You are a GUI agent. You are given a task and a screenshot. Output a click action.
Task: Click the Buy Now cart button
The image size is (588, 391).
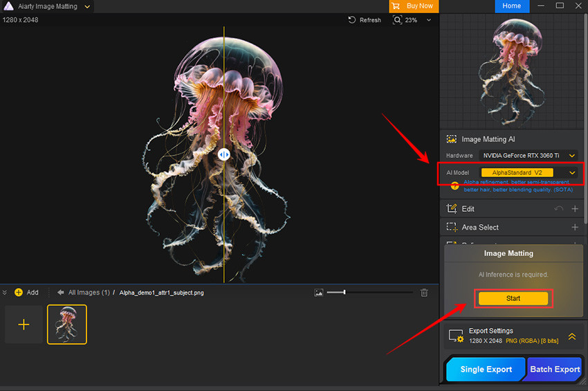[x=414, y=6]
